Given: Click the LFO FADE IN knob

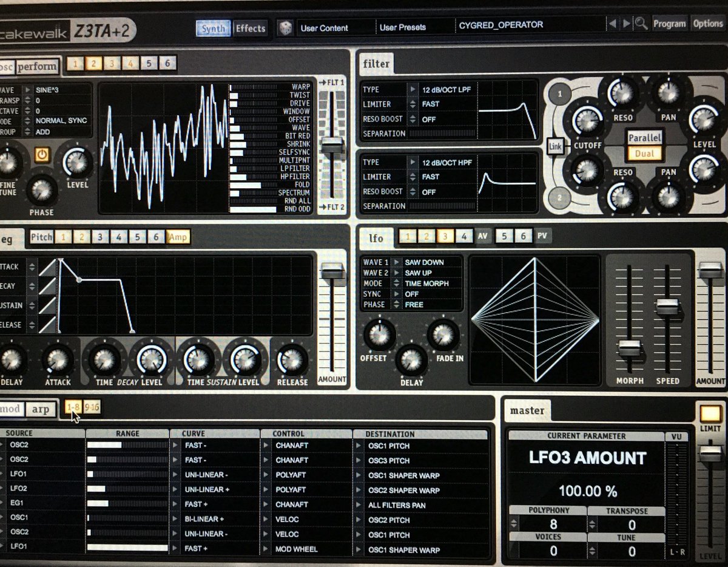Looking at the screenshot, I should (443, 335).
